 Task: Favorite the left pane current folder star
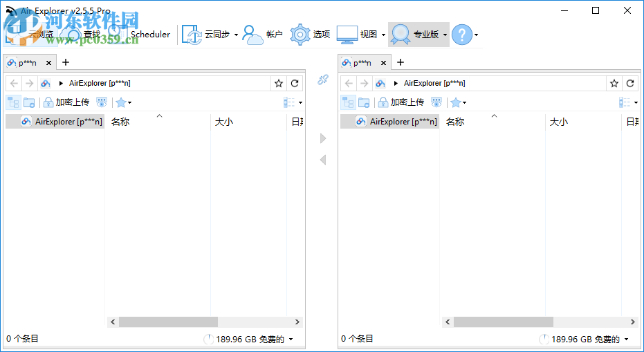(279, 84)
